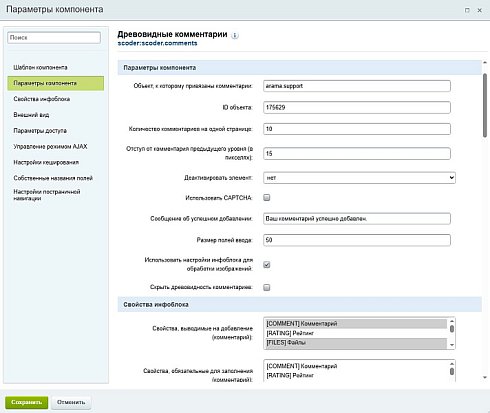This screenshot has height=413, width=490.
Task: Click the info icon beside Древовидные комментарии
Action: [235, 35]
